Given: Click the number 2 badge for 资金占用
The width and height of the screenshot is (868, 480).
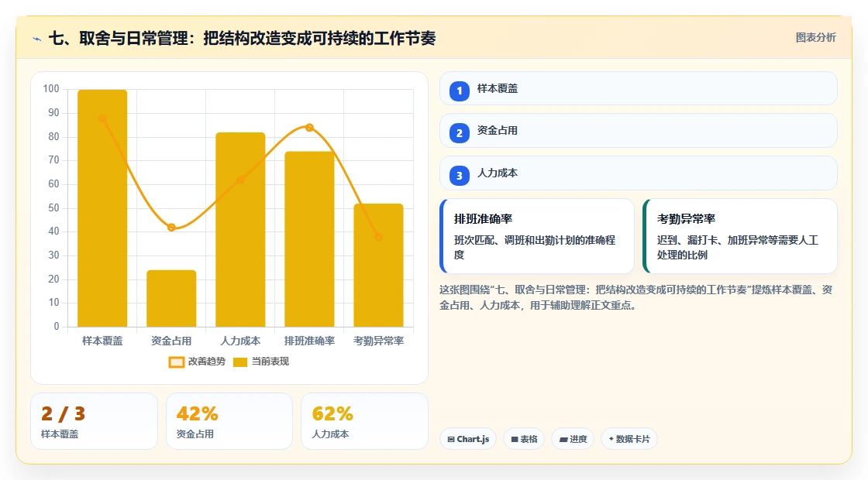Looking at the screenshot, I should [x=459, y=132].
